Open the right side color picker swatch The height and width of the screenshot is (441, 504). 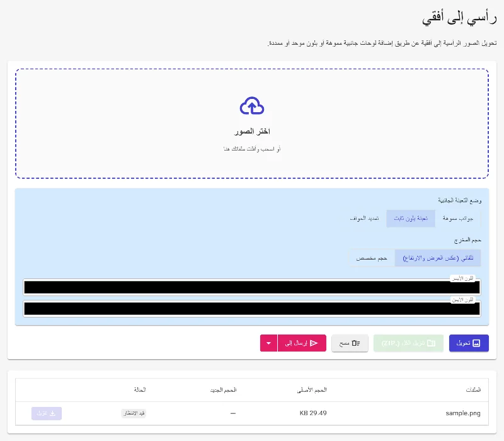[x=252, y=309]
